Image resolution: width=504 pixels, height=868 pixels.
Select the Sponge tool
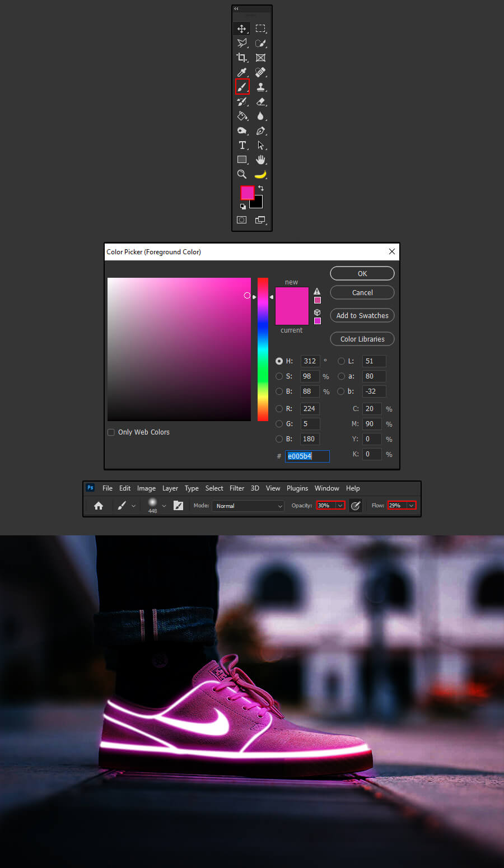click(241, 130)
